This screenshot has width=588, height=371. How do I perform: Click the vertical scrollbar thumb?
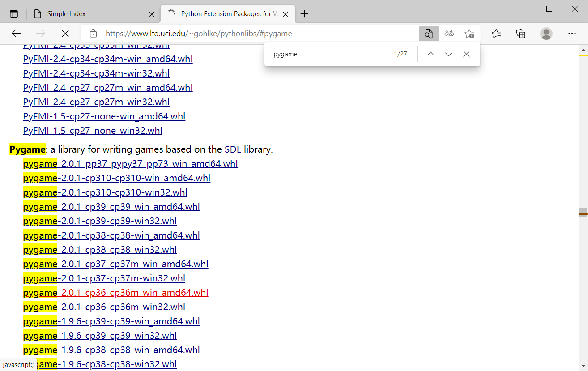tap(583, 212)
